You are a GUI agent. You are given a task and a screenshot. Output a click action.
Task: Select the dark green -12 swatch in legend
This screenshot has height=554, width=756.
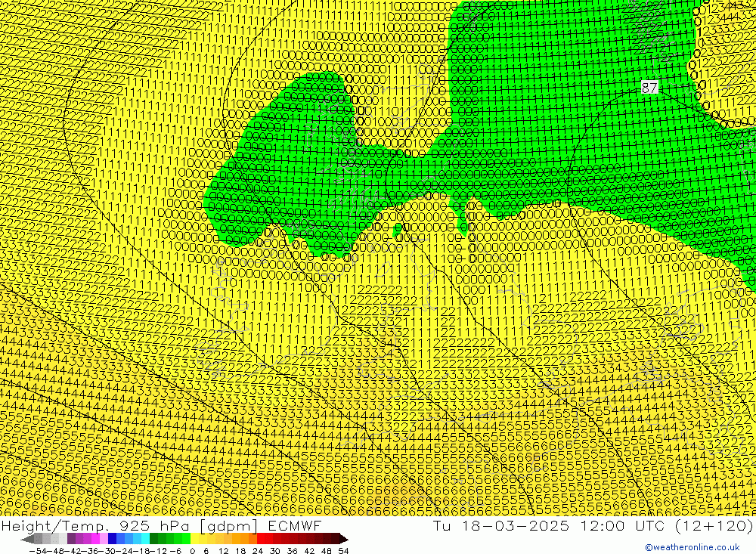click(x=153, y=539)
